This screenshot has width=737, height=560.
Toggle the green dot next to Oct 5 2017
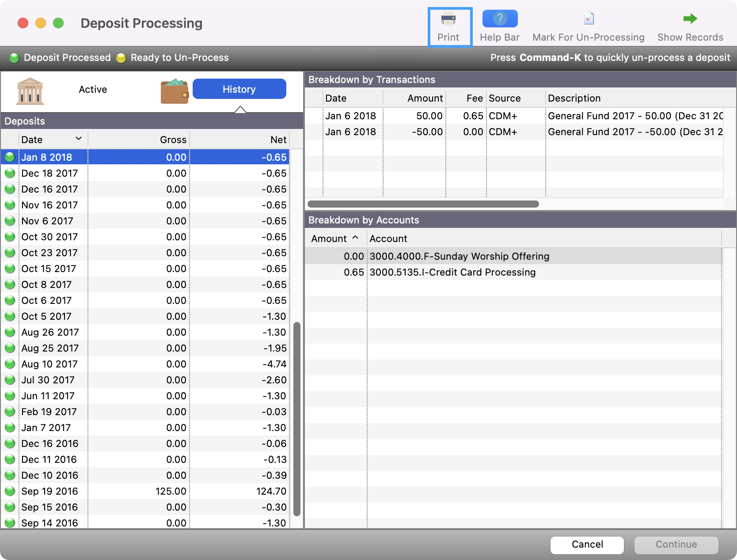pos(10,316)
